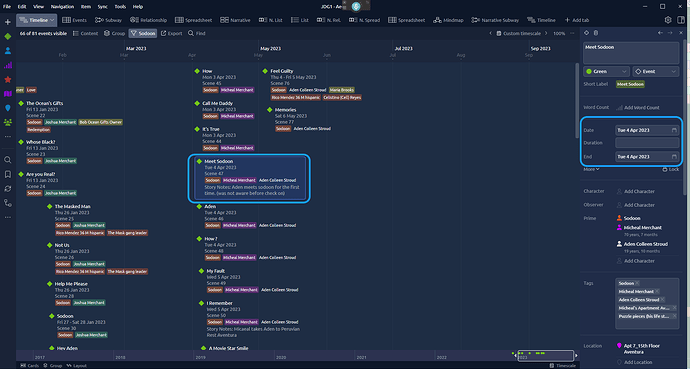Open the Sync menu
Viewport: 690px width, 369px height.
tap(103, 7)
